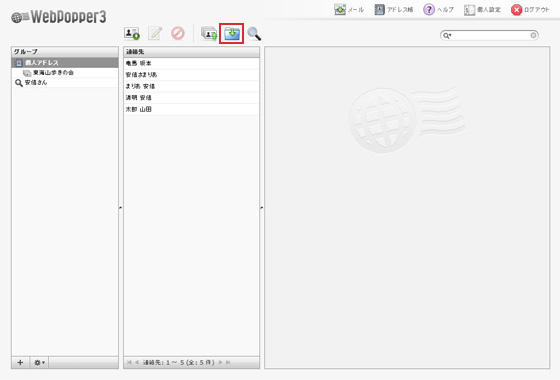Image resolution: width=560 pixels, height=380 pixels.
Task: Click the export contacts icon
Action: coord(209,34)
